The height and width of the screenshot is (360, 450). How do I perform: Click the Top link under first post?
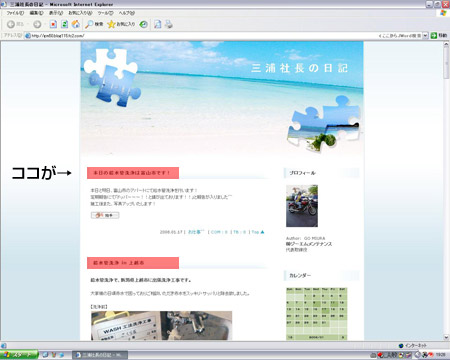click(x=258, y=232)
